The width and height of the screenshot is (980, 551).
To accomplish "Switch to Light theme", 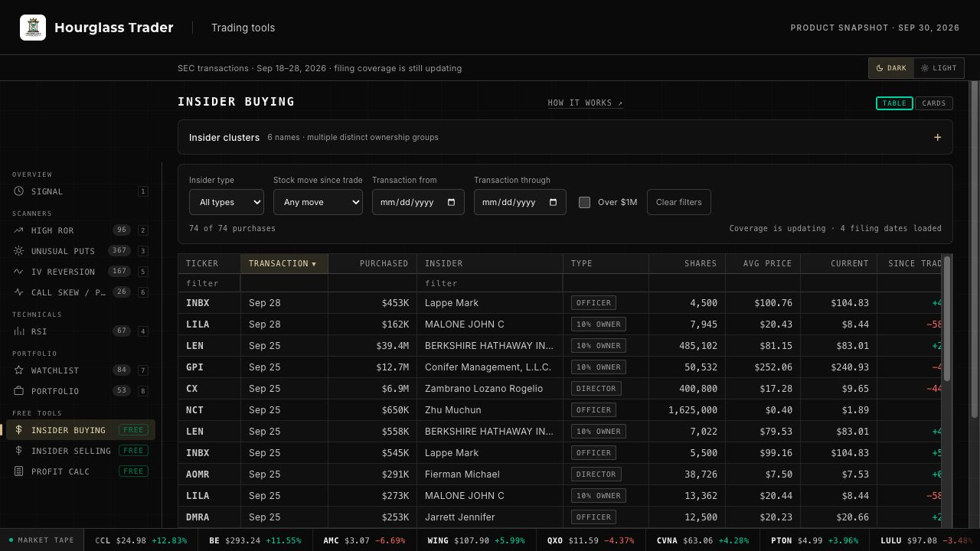I will (x=939, y=68).
